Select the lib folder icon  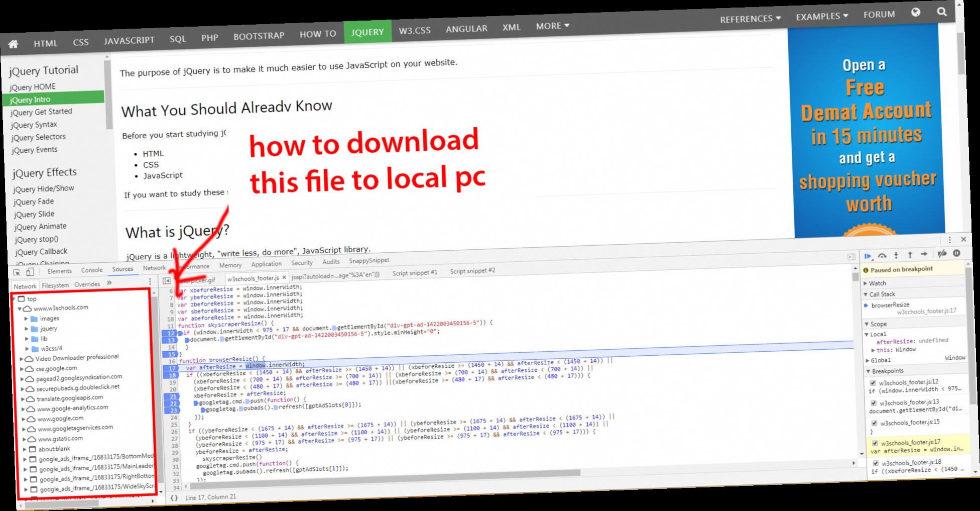point(35,339)
